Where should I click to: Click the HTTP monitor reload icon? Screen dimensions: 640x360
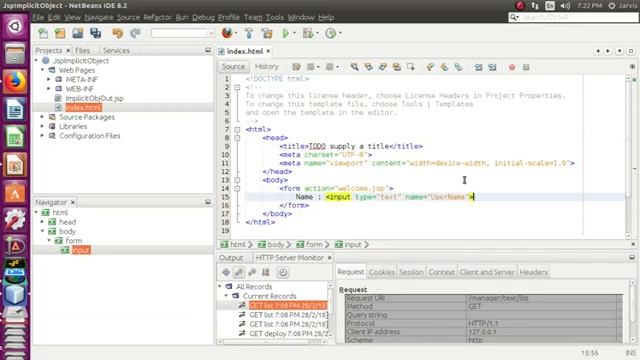[x=226, y=272]
